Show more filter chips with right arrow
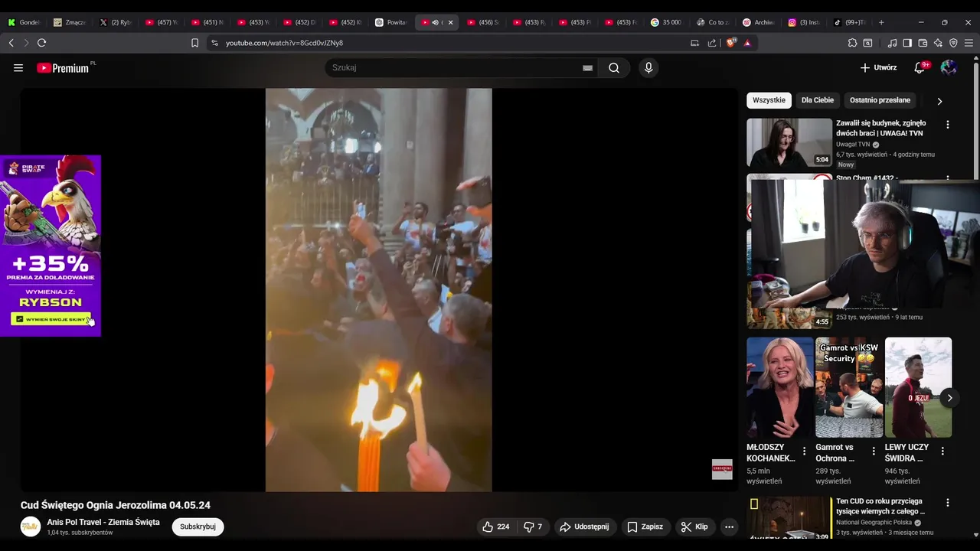This screenshot has height=551, width=980. tap(939, 101)
